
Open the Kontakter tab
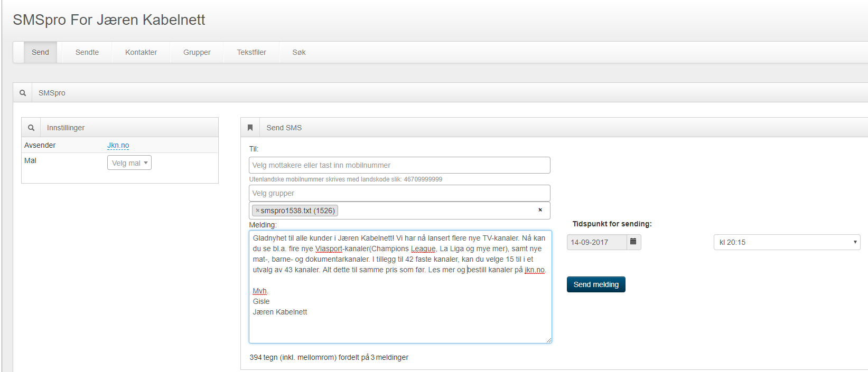tap(141, 52)
